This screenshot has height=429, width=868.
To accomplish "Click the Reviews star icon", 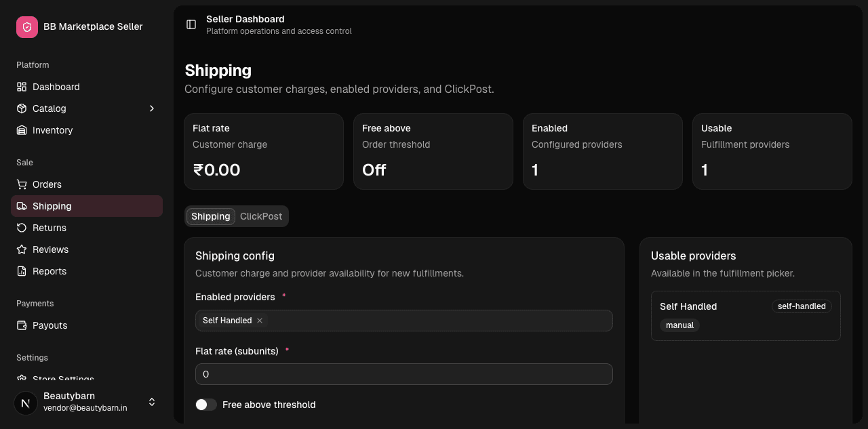I will [x=22, y=249].
